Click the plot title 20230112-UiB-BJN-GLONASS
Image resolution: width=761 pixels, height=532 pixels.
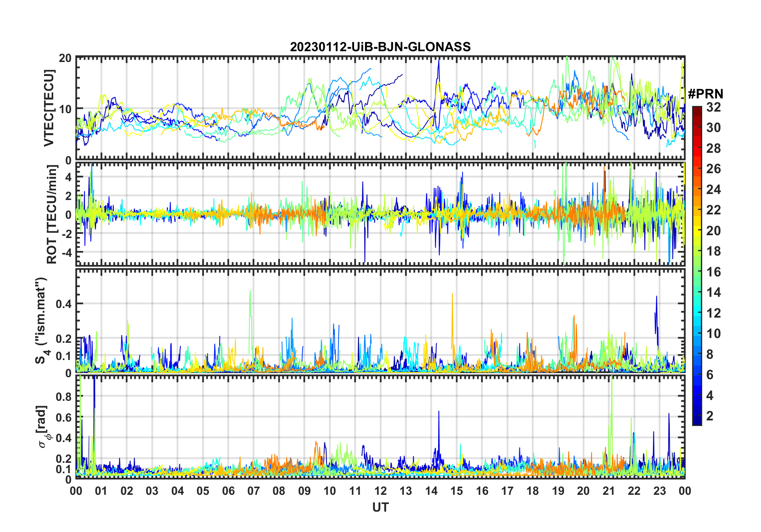[380, 47]
